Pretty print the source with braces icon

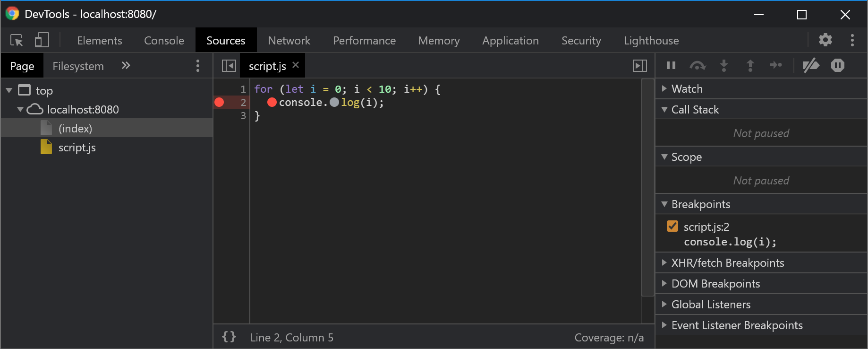(x=229, y=337)
